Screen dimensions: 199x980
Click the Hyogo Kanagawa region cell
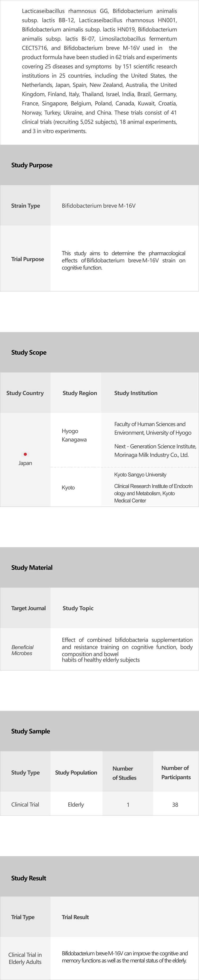point(74,435)
